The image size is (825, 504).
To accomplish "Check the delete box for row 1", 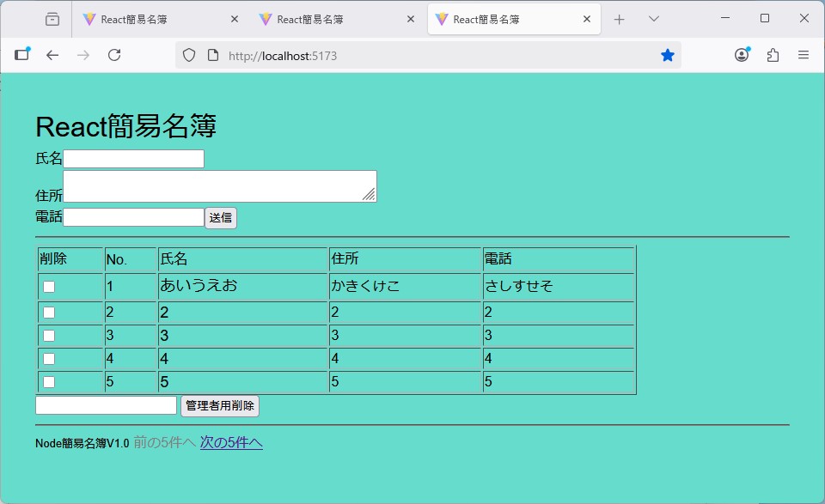I will pos(49,287).
